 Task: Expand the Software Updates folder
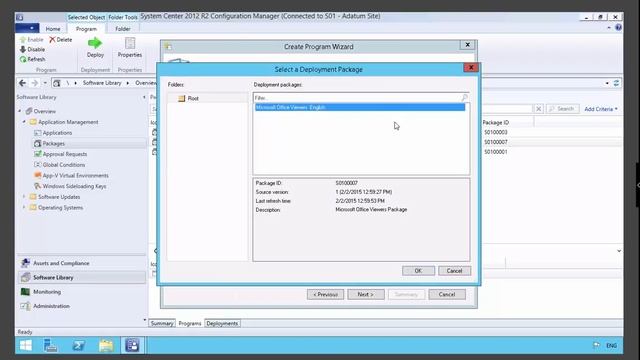point(24,197)
